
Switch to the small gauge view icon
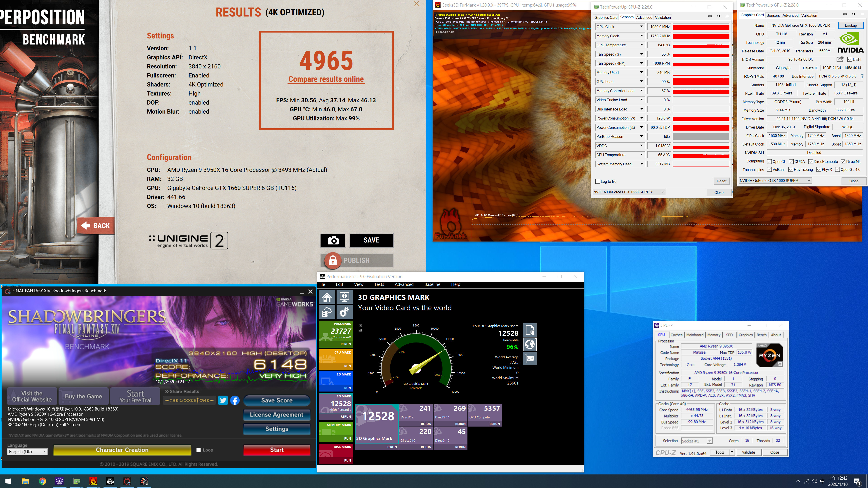[360, 326]
